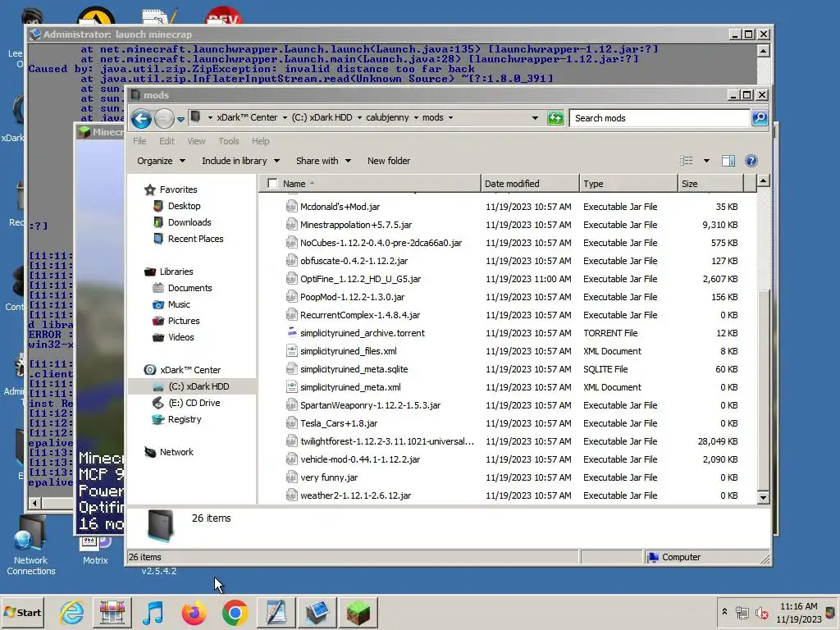The width and height of the screenshot is (840, 630).
Task: Select xDark Center in navigation pane
Action: (190, 370)
